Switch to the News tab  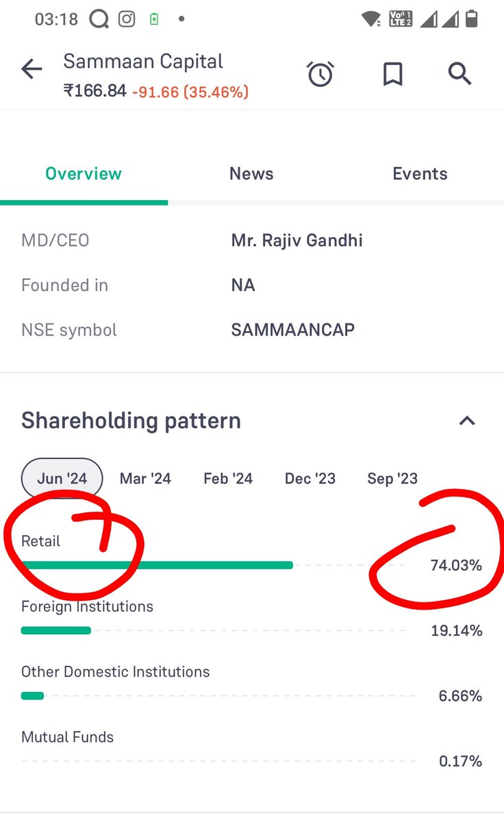pos(251,174)
